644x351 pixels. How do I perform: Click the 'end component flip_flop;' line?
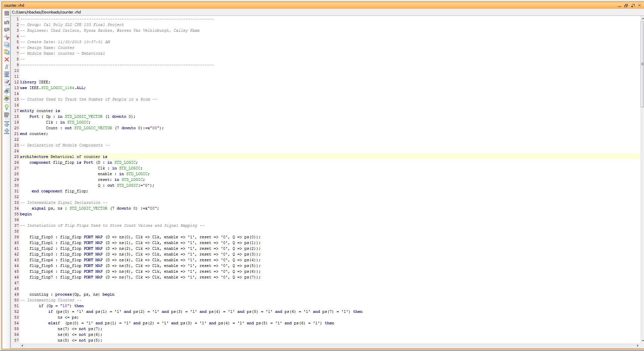tap(60, 191)
